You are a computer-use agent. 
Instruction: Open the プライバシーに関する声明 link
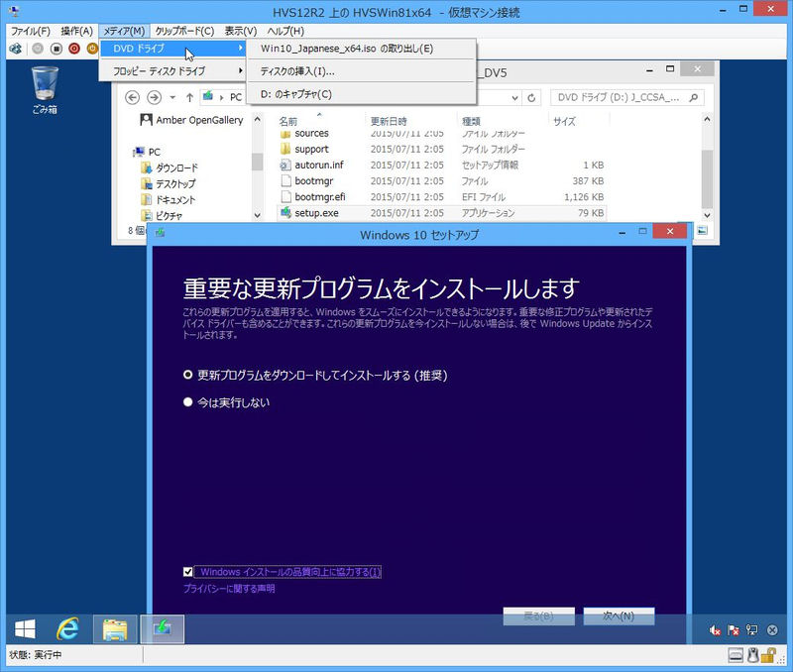[229, 589]
